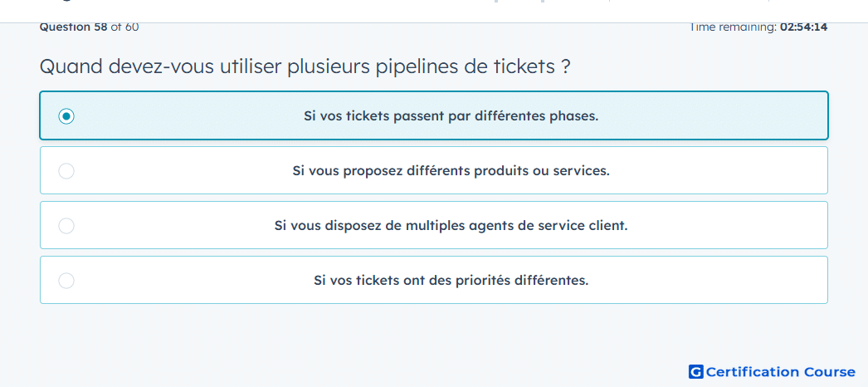The width and height of the screenshot is (868, 387).
Task: Click the text 'Si vos tickets ont des priorités différentes.'
Action: tap(451, 281)
